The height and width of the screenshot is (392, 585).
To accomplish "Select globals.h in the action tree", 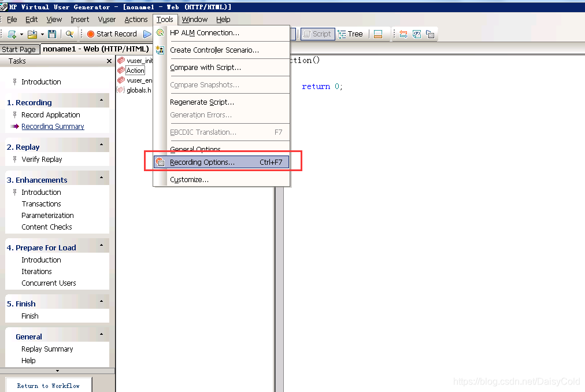I will [139, 90].
